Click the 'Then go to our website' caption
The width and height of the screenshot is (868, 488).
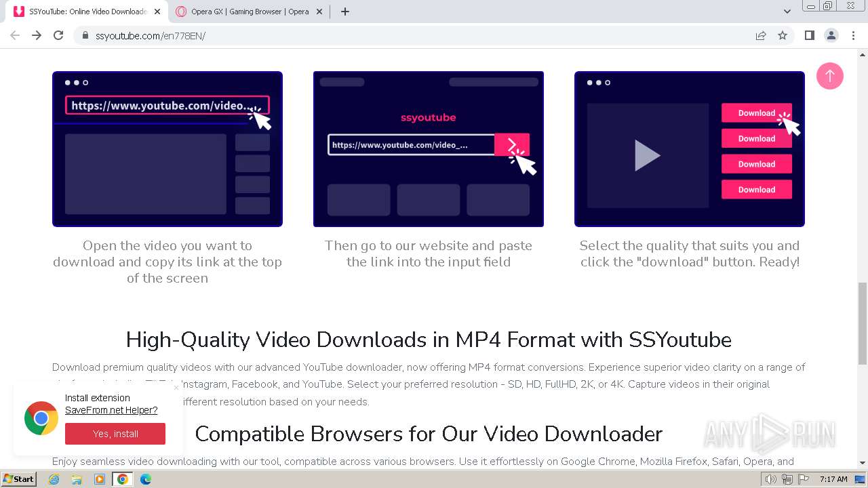point(429,253)
